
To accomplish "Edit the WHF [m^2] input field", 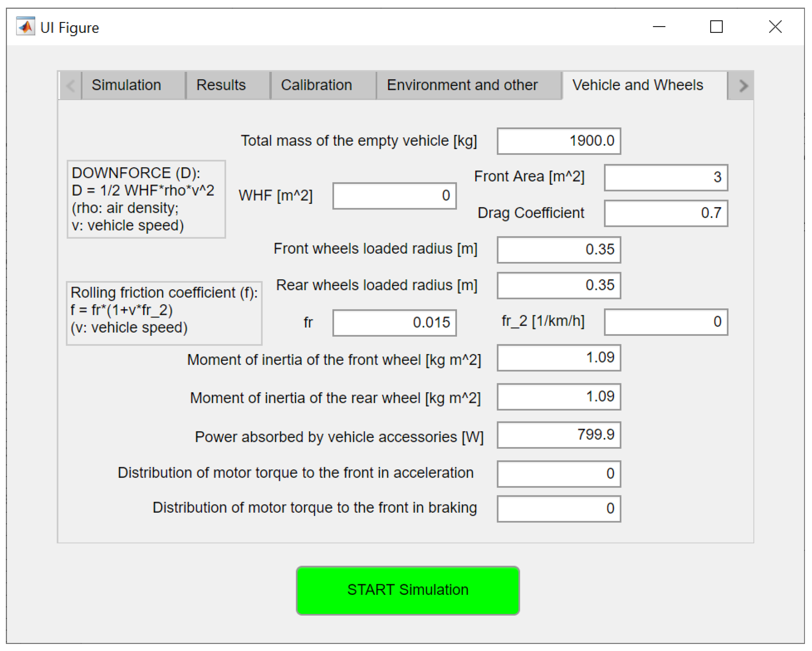I will pos(394,196).
